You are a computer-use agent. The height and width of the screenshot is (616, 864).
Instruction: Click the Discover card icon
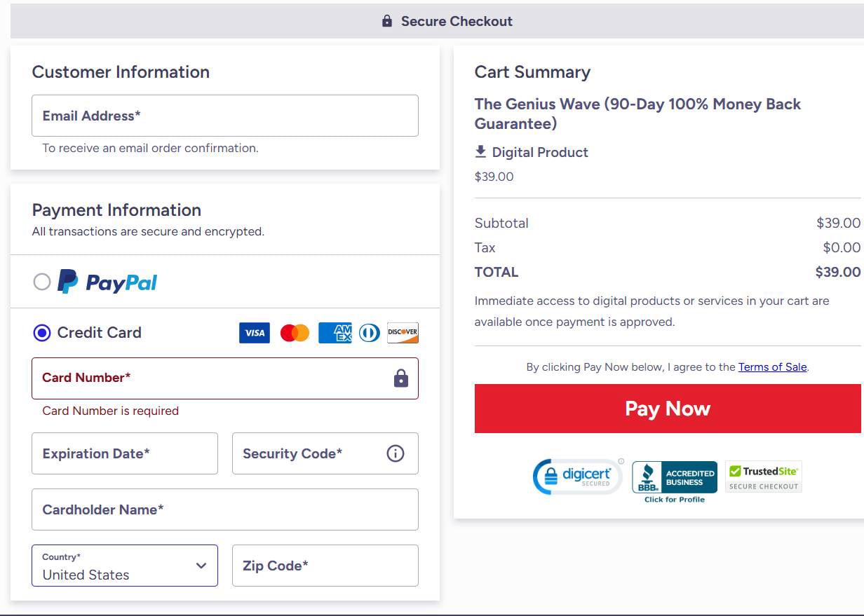403,333
